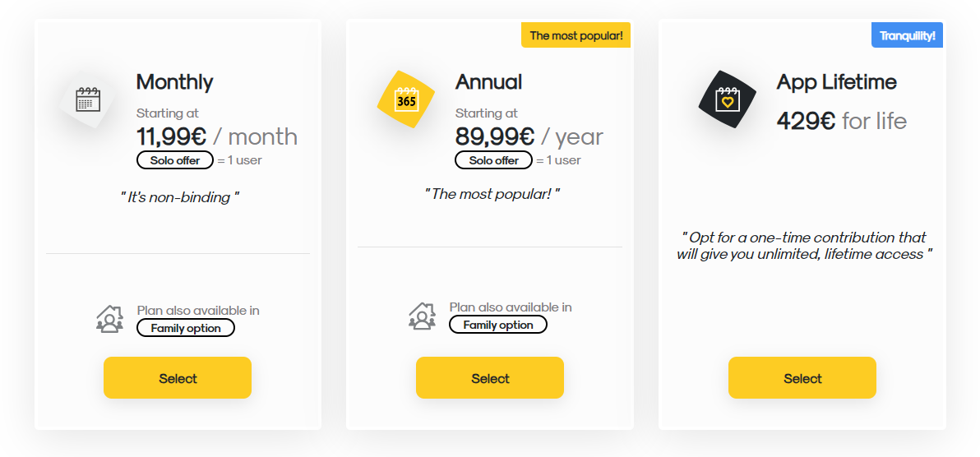Screen dimensions: 980x457
Task: Click the blue 'Tranquility!' badge
Action: pos(908,35)
